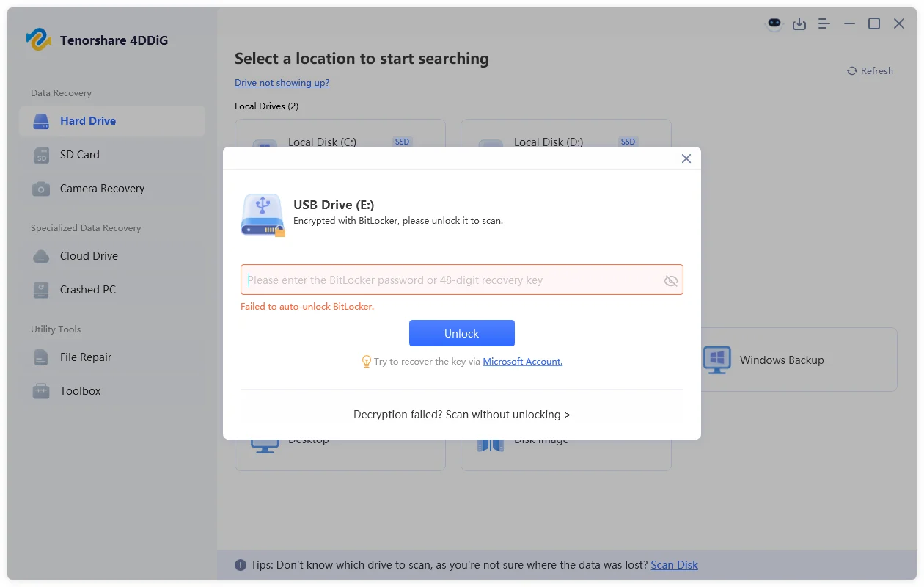
Task: Click the Scan Disk tip link
Action: click(674, 564)
